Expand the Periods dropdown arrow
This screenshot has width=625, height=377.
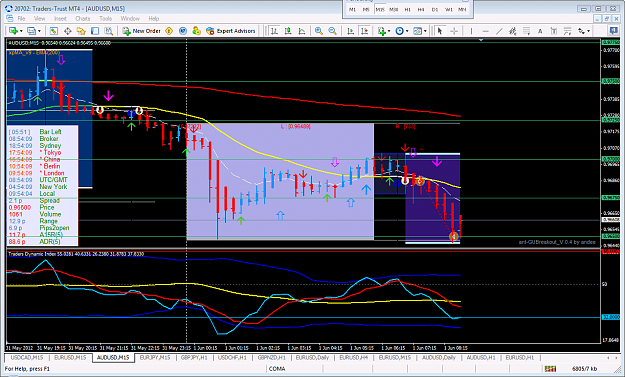pyautogui.click(x=407, y=31)
